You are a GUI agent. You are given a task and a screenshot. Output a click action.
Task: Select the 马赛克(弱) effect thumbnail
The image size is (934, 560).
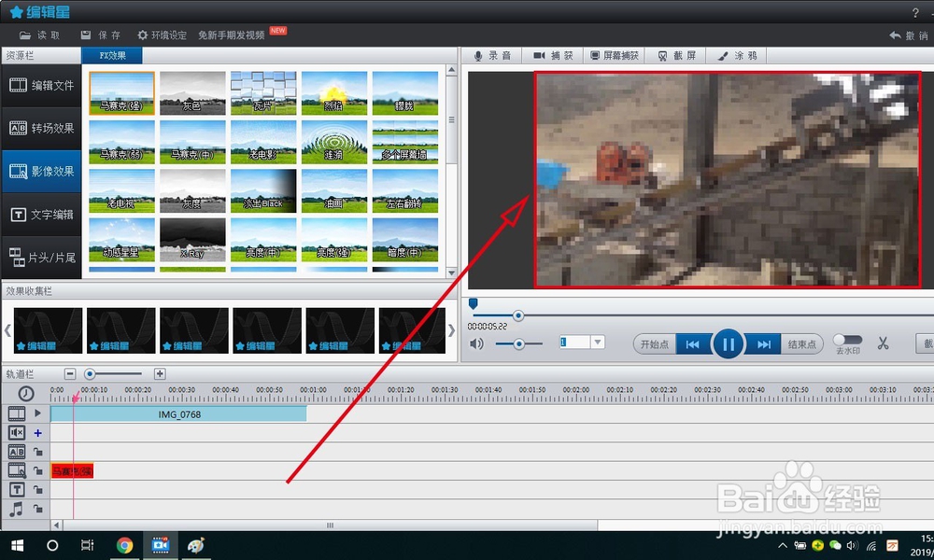point(121,142)
